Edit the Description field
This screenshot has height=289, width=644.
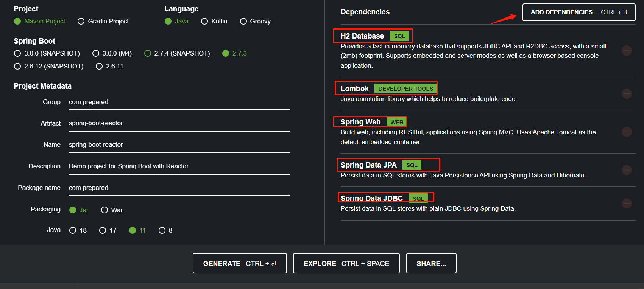point(179,166)
